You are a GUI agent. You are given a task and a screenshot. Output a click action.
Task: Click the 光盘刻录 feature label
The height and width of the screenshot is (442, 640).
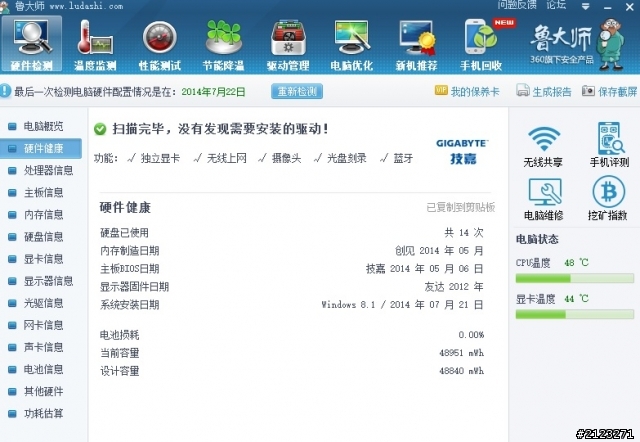pos(347,158)
